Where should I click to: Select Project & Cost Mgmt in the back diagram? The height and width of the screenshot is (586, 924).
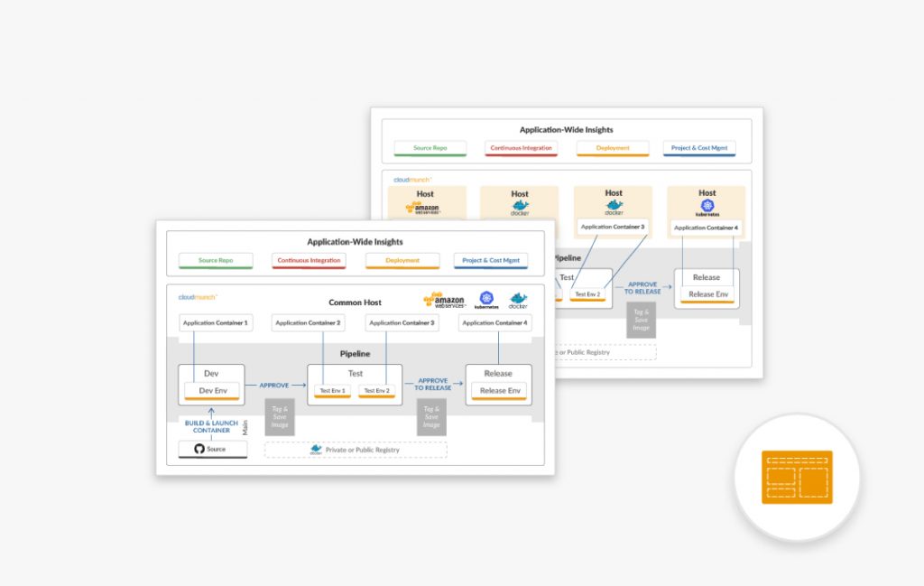(699, 149)
